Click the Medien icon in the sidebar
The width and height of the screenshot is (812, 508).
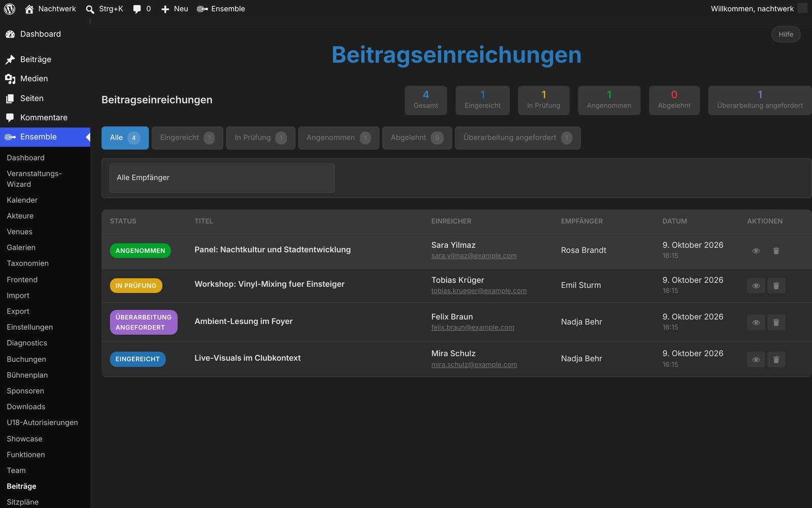click(10, 79)
